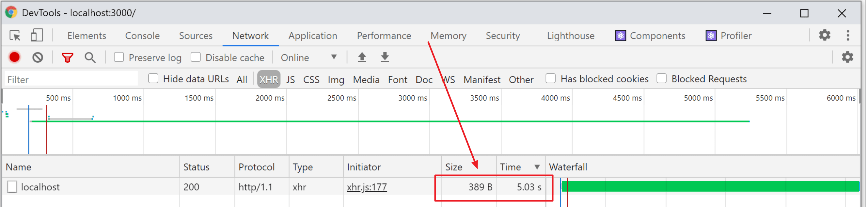Viewport: 868px width, 207px height.
Task: Enable Disable cache checkbox
Action: coord(196,57)
